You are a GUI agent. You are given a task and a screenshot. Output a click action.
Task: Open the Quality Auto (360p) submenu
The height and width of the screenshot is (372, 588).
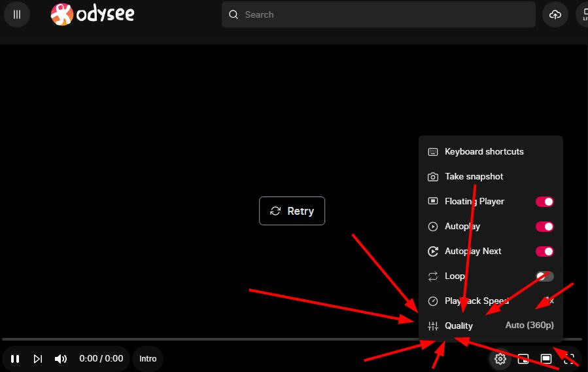pyautogui.click(x=491, y=325)
